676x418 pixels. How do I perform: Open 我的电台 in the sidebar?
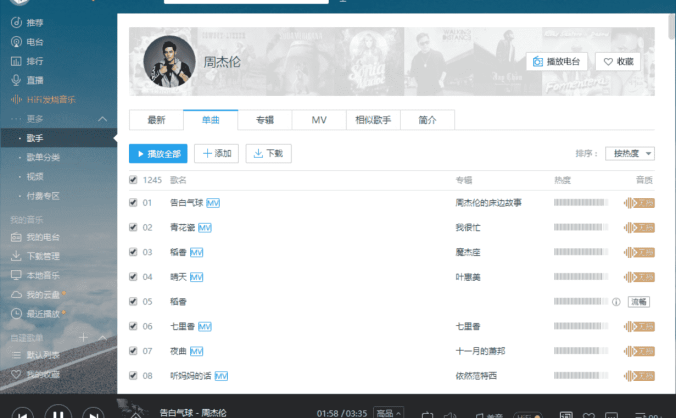tap(35, 237)
